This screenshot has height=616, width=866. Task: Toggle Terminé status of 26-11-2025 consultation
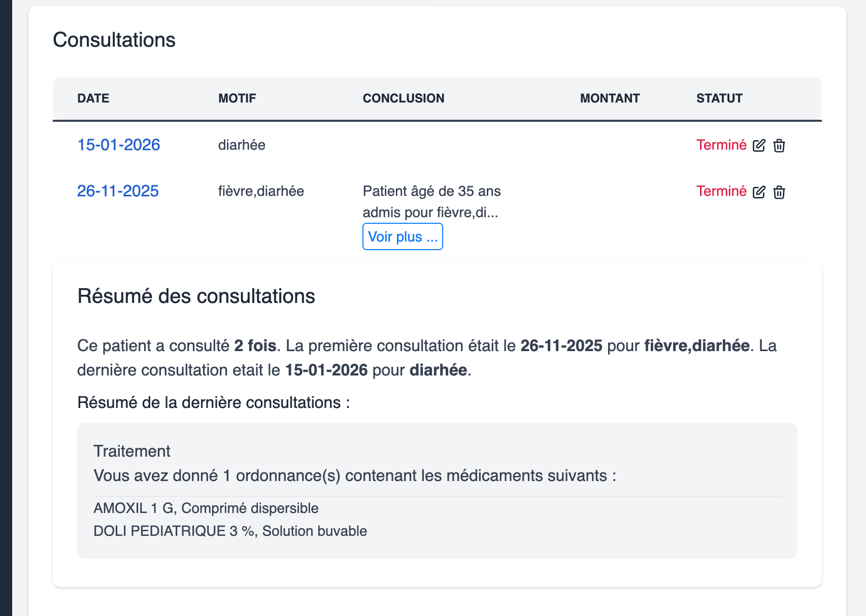point(722,191)
